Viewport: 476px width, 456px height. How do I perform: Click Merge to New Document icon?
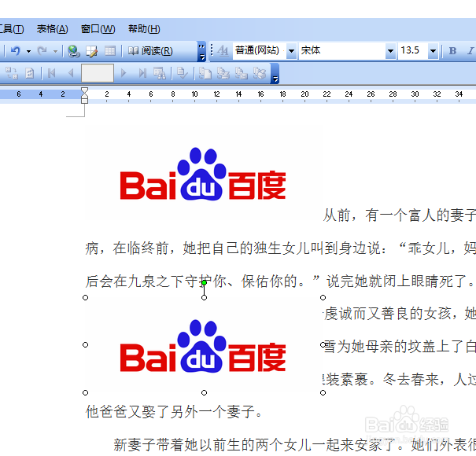tap(205, 73)
